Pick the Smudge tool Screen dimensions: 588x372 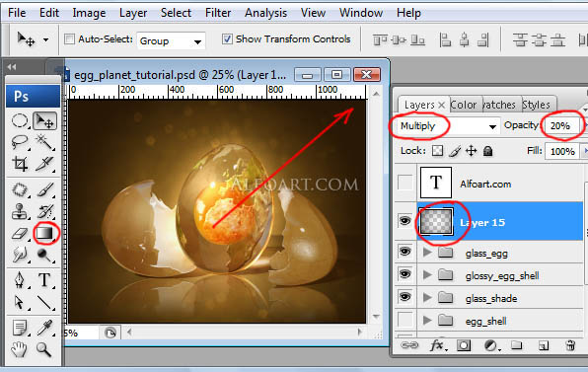[x=20, y=255]
